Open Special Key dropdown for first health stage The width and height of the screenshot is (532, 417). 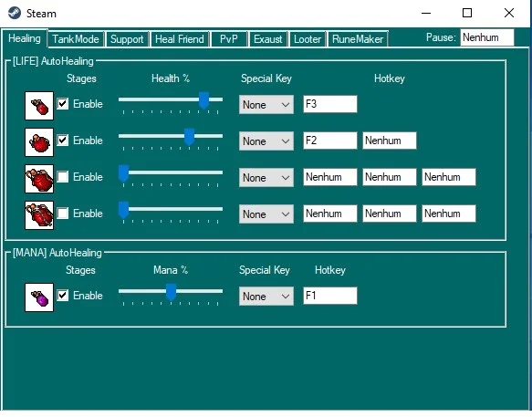click(x=266, y=105)
